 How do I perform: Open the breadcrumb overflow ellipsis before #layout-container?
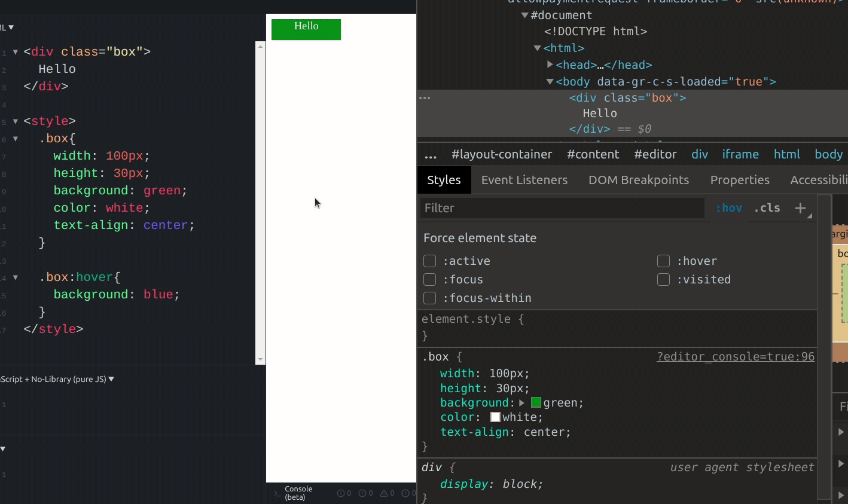pyautogui.click(x=431, y=155)
